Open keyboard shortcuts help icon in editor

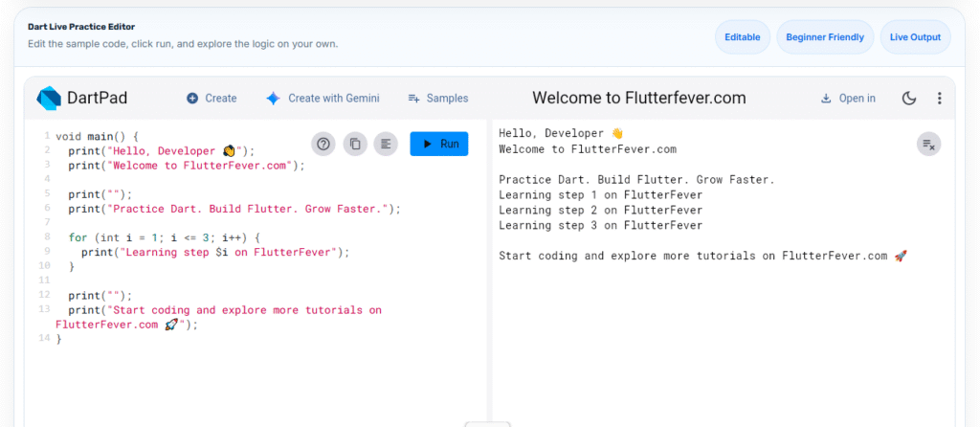pos(323,144)
